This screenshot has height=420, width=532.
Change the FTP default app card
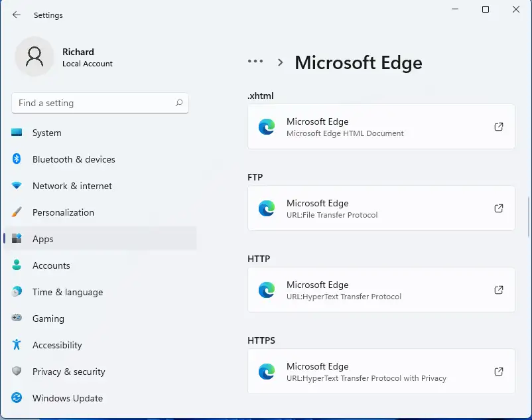tap(381, 208)
